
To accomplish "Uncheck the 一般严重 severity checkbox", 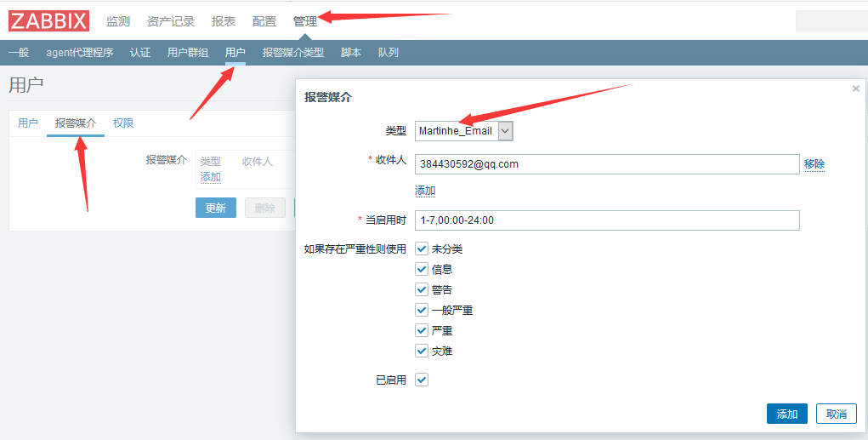I will 422,310.
